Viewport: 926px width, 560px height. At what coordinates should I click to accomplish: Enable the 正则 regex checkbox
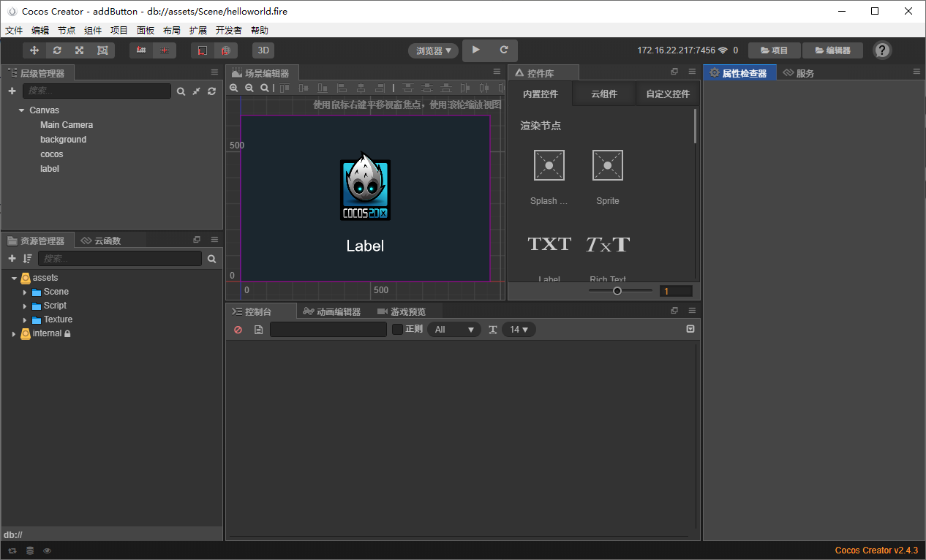pos(398,330)
